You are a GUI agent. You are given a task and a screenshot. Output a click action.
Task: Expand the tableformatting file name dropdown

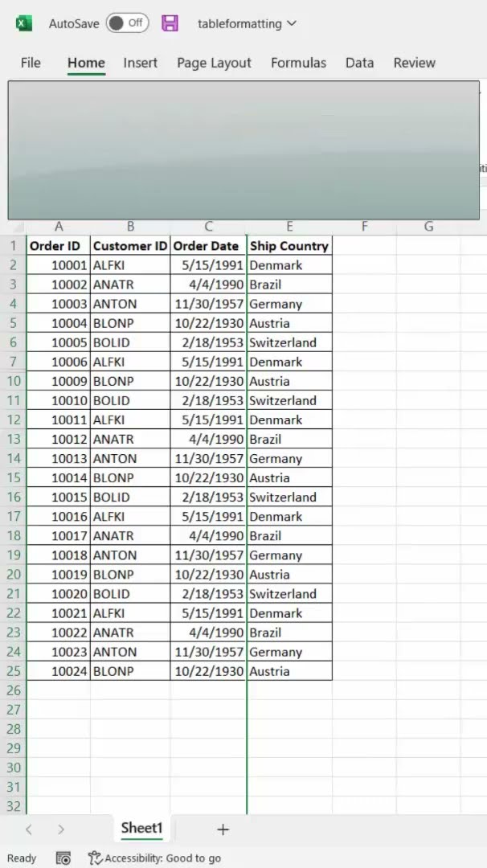[291, 23]
